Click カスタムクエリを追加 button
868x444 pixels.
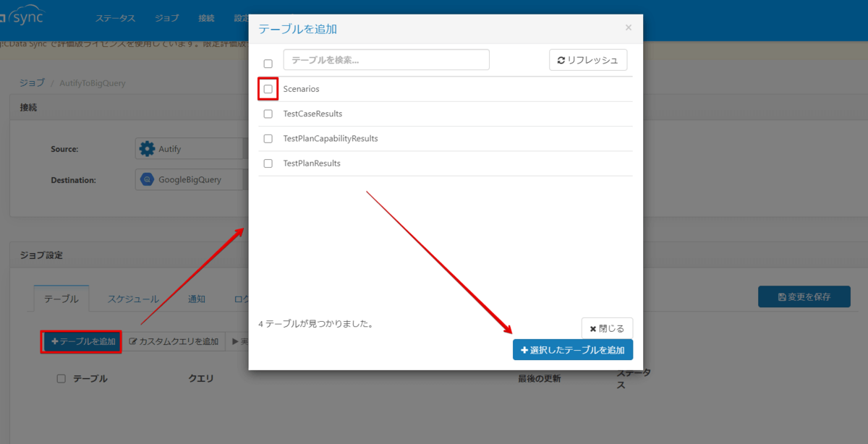click(174, 341)
